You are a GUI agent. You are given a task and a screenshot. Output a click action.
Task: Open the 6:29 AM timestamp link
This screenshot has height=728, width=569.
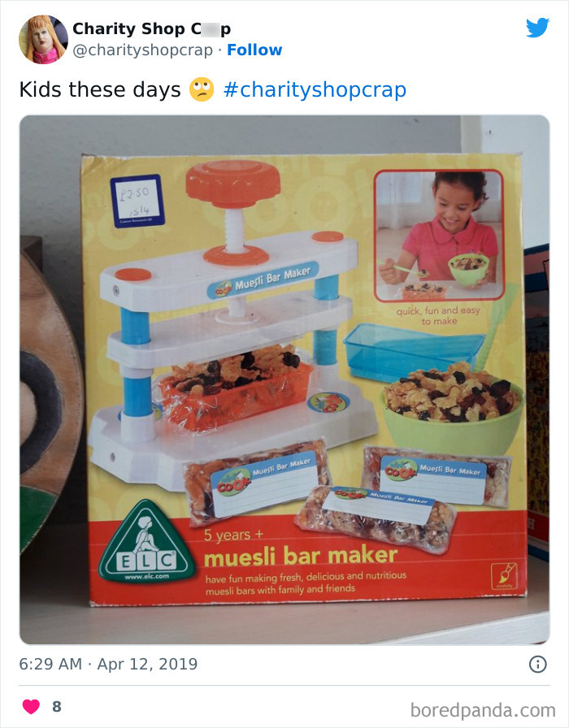[x=50, y=664]
